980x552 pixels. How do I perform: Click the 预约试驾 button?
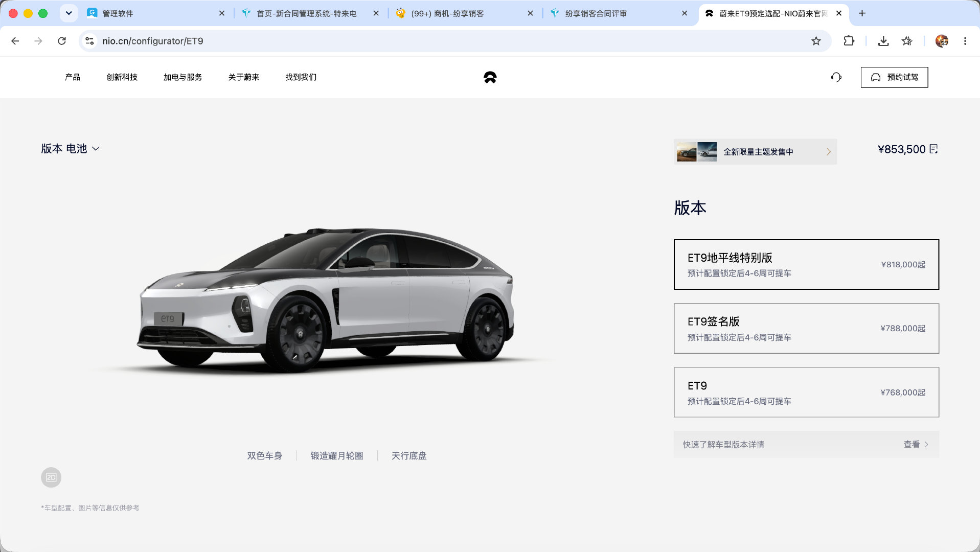894,77
